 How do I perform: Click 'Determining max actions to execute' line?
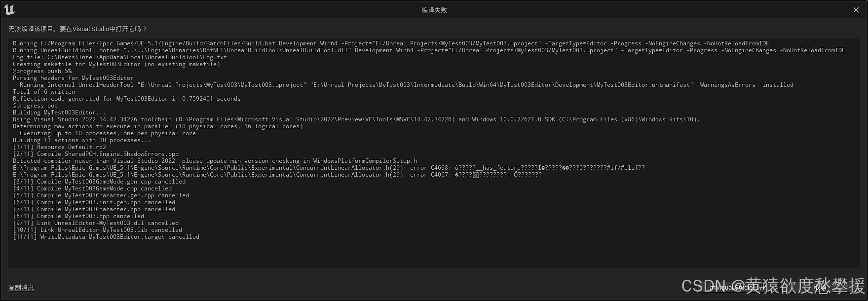point(158,126)
